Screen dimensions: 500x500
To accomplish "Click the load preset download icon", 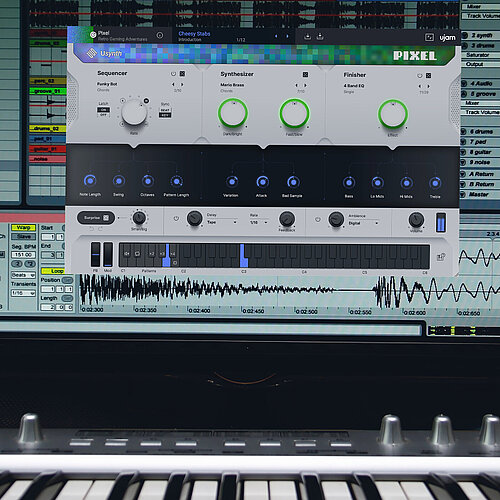I will [x=307, y=36].
